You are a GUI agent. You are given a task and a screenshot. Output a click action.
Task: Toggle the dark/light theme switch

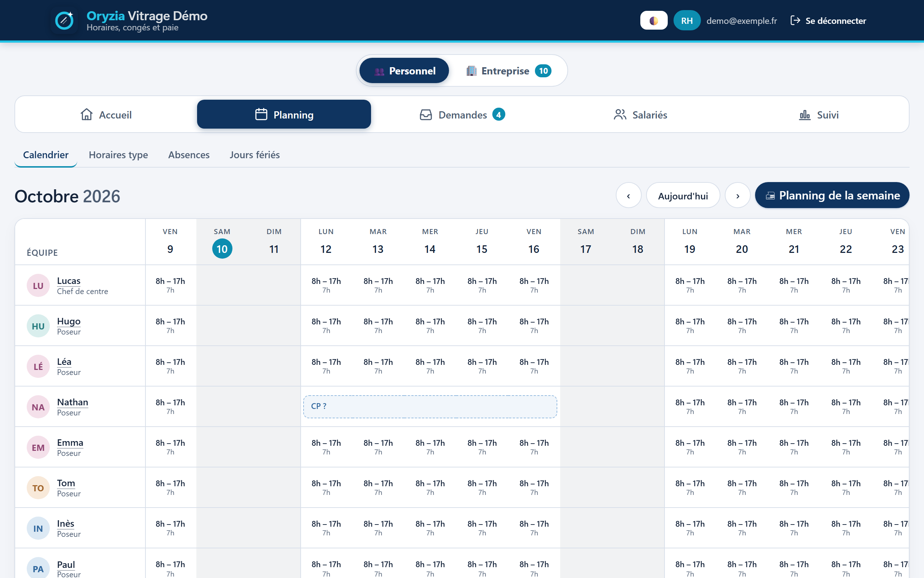click(654, 21)
